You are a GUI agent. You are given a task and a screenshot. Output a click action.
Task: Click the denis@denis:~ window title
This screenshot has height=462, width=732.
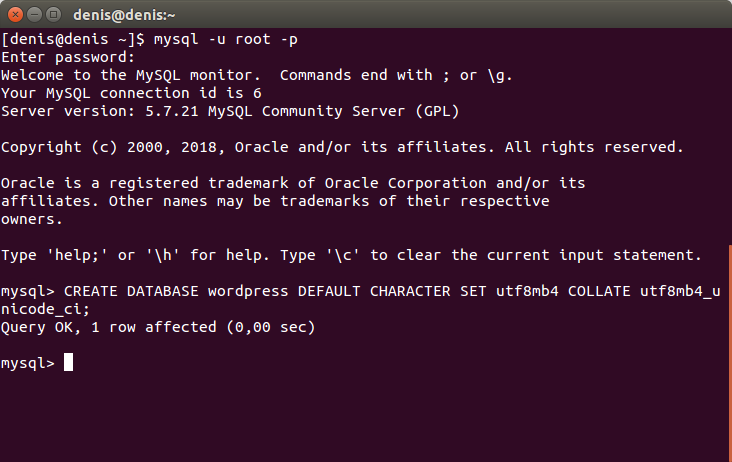click(x=124, y=15)
